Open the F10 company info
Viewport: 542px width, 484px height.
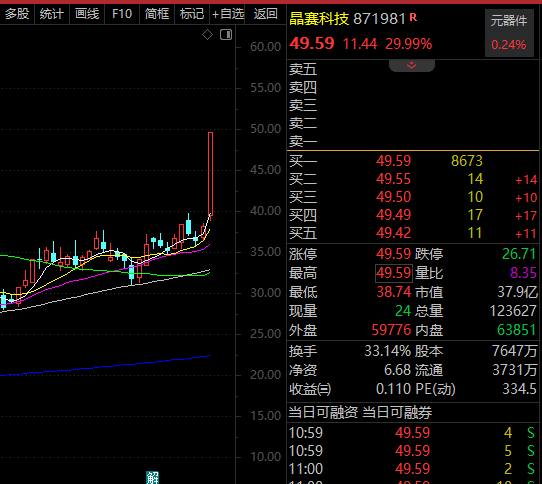pyautogui.click(x=122, y=14)
